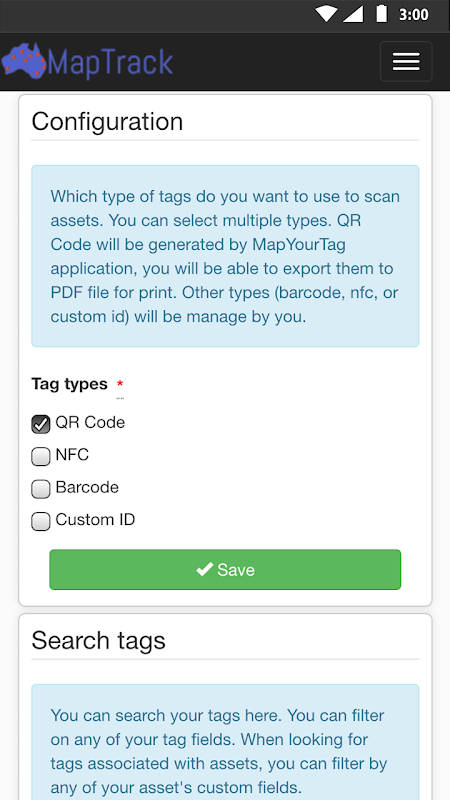Screen dimensions: 450x800
Task: Save the tag type configuration
Action: pyautogui.click(x=225, y=569)
